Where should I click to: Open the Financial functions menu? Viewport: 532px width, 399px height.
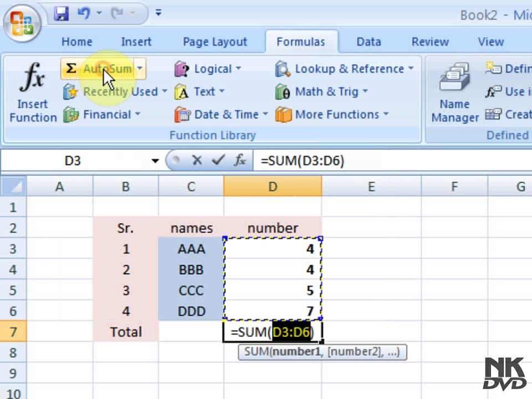tap(101, 115)
